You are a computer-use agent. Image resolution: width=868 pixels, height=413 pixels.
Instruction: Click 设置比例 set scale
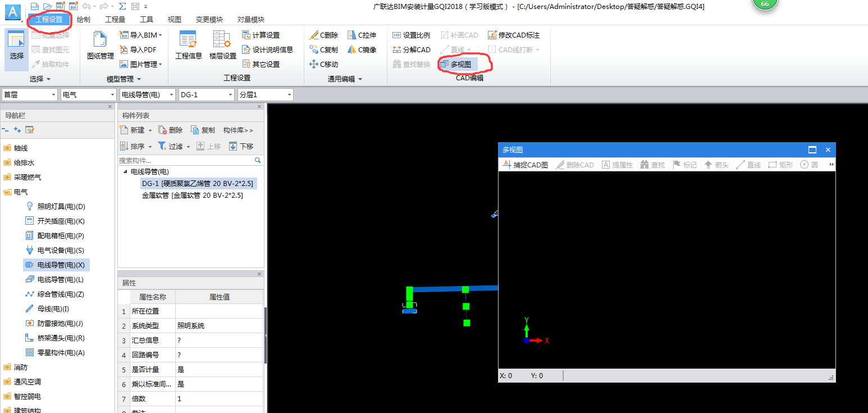[x=411, y=35]
